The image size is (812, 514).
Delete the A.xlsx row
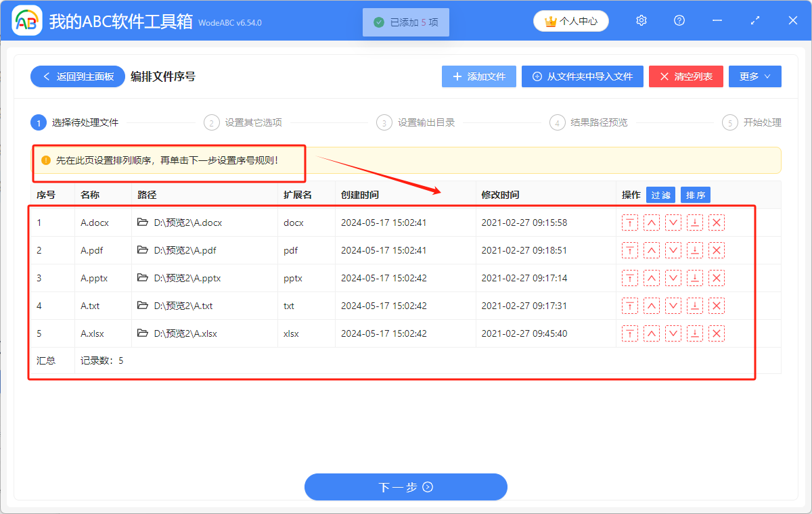point(716,333)
